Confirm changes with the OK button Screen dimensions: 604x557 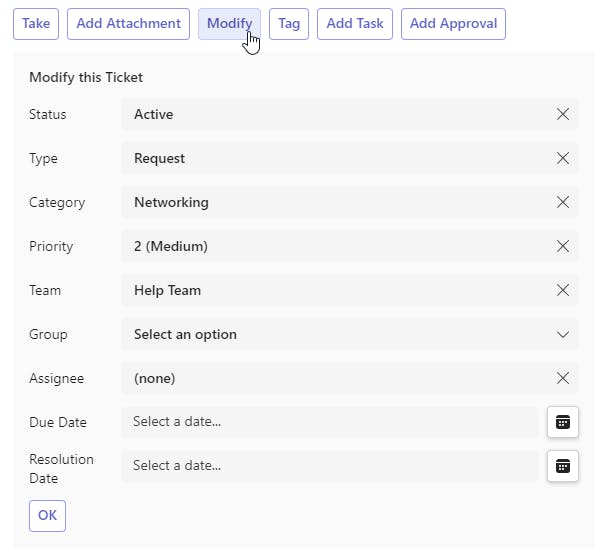coord(47,516)
